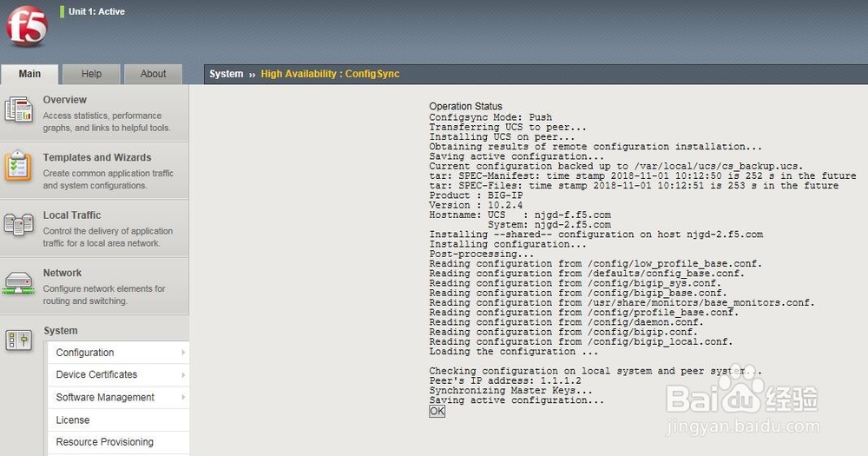Click the green Unit 1 Active status indicator

click(62, 11)
